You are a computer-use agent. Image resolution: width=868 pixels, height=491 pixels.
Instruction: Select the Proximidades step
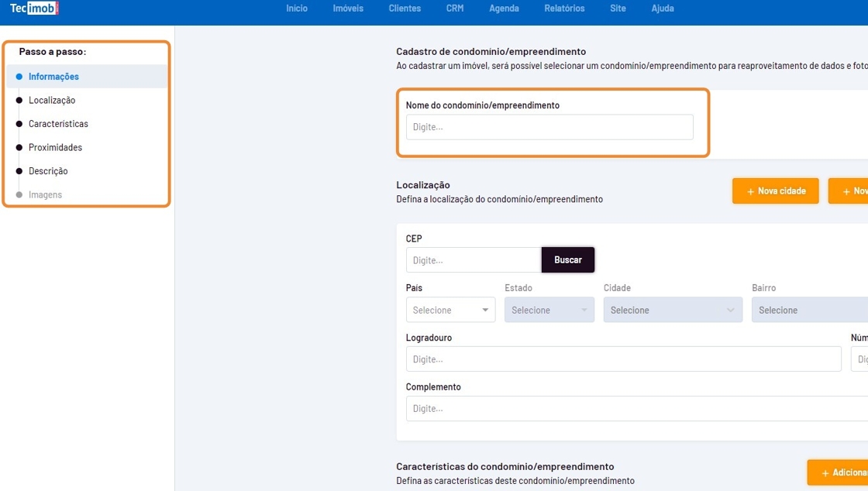click(55, 148)
